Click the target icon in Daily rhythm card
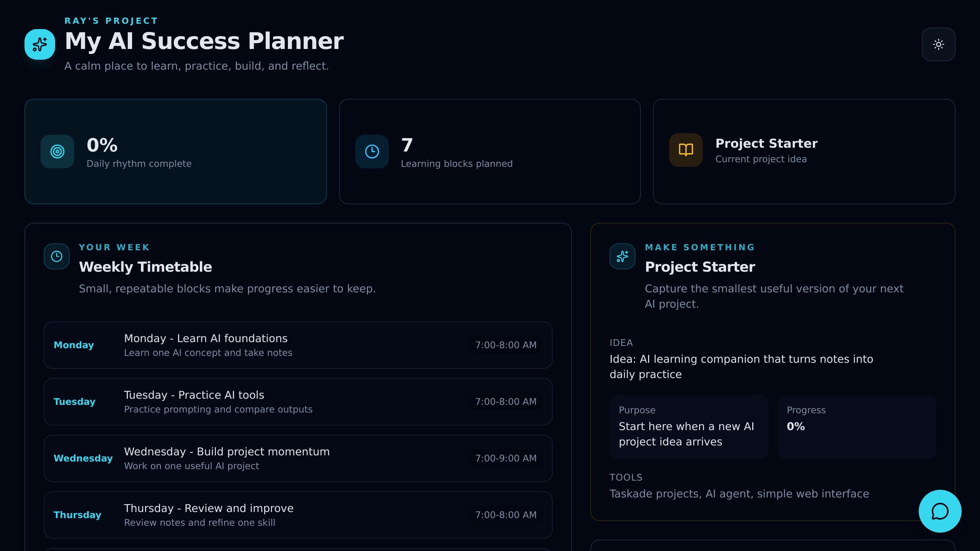The width and height of the screenshot is (980, 551). coord(57,152)
